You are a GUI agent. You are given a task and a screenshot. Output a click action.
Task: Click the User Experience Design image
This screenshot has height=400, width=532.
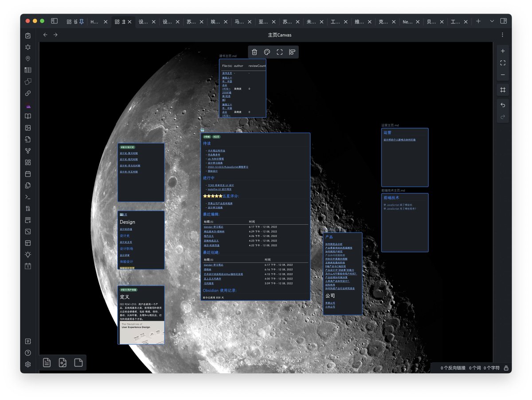[x=141, y=333]
